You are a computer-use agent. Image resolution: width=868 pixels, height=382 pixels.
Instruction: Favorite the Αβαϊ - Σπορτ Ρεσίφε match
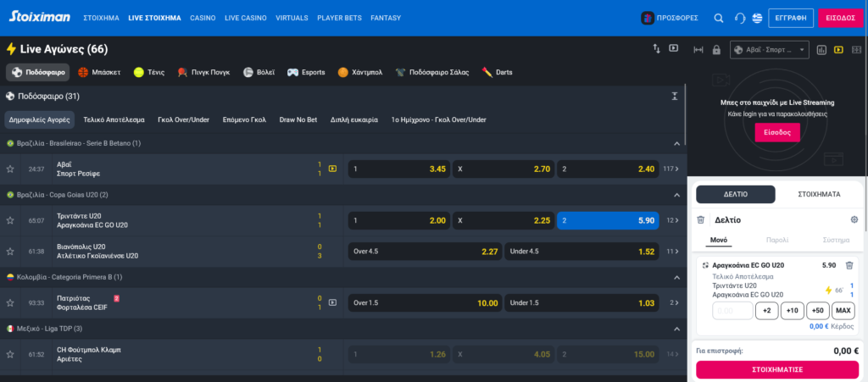(x=10, y=169)
